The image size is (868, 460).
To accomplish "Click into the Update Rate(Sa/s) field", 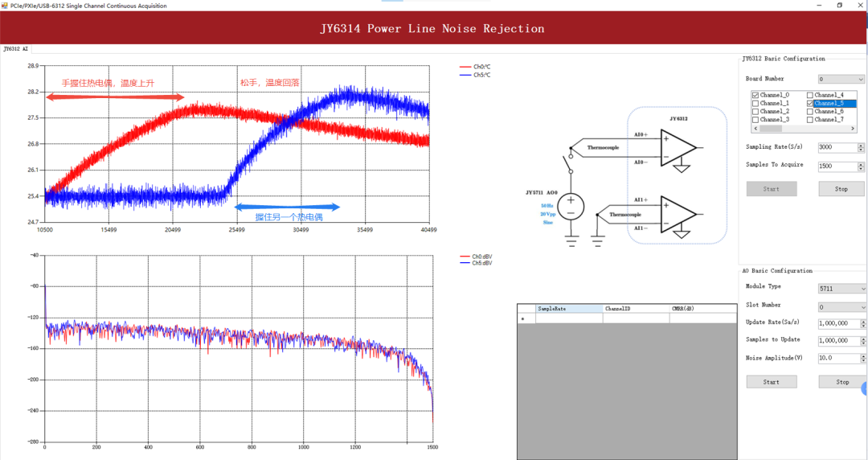I will click(x=838, y=323).
